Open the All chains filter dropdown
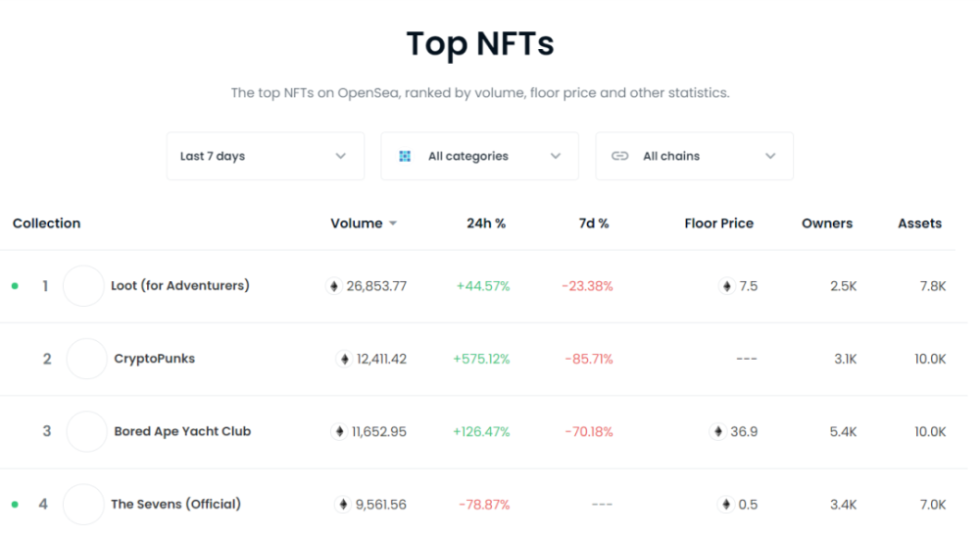Viewport: 980px width, 538px height. pos(695,156)
